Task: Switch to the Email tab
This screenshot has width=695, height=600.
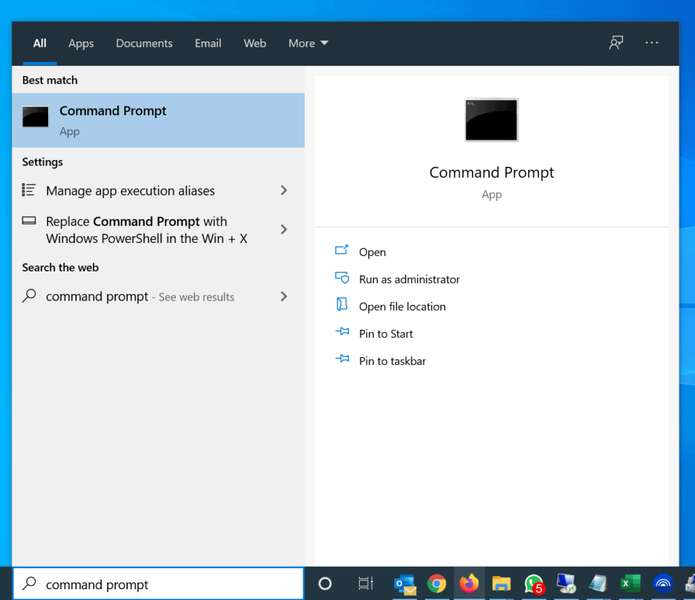Action: coord(208,43)
